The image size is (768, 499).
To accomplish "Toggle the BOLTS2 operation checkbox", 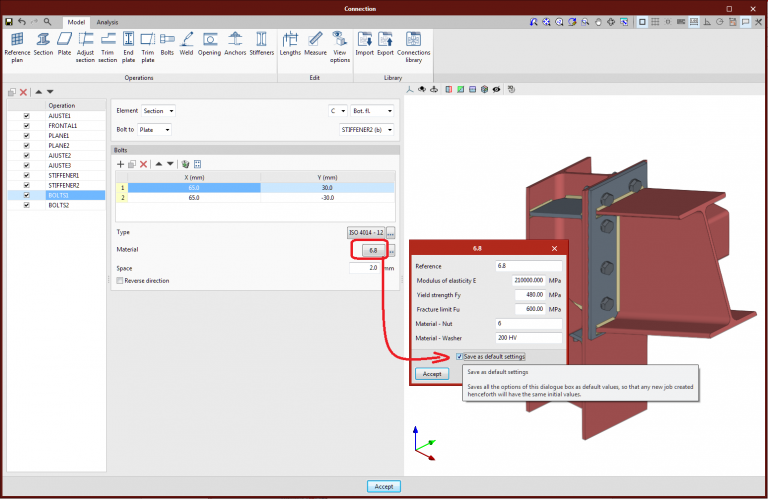I will 26,205.
